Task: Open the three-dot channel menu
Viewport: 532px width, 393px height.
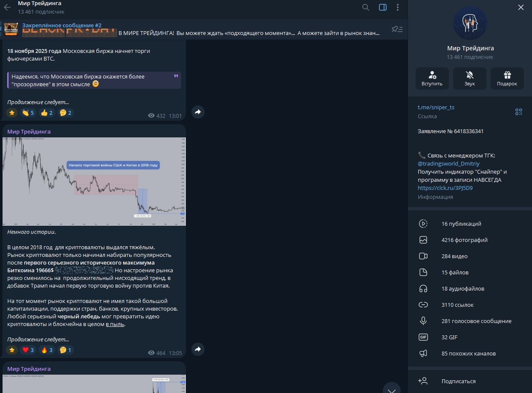Action: (398, 7)
